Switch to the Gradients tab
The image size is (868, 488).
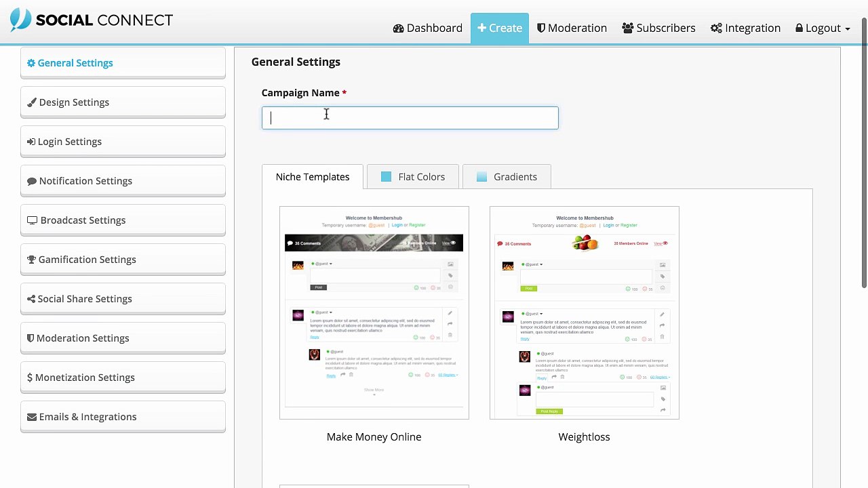coord(507,176)
